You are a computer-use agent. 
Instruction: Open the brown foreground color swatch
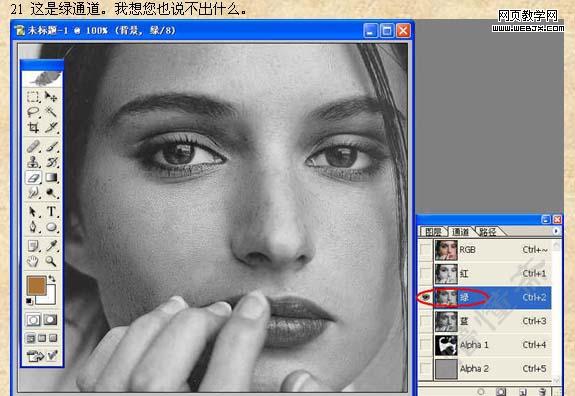click(x=36, y=285)
